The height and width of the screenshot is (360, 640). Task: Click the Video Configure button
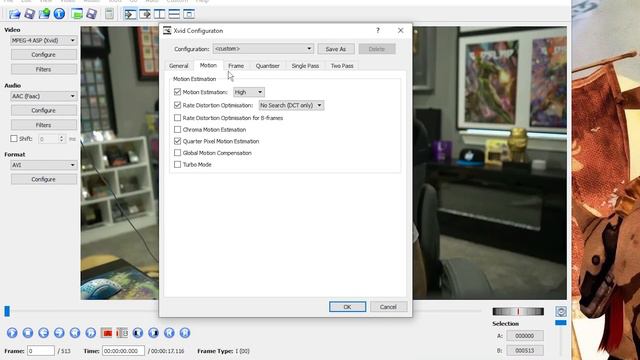coord(44,55)
